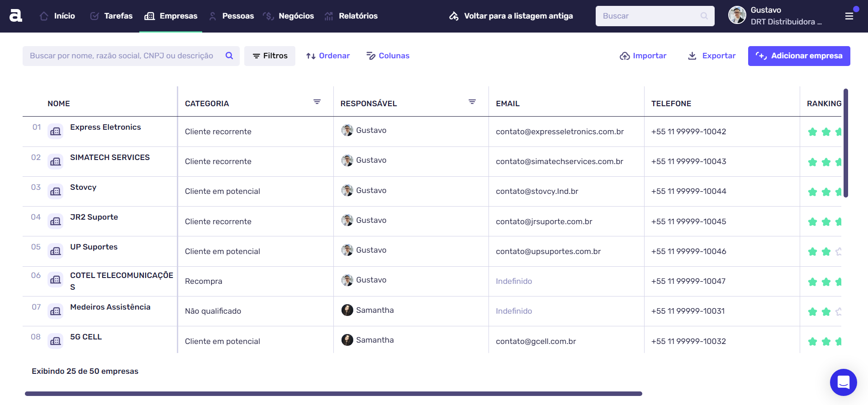Open the Colunas column settings

point(388,56)
